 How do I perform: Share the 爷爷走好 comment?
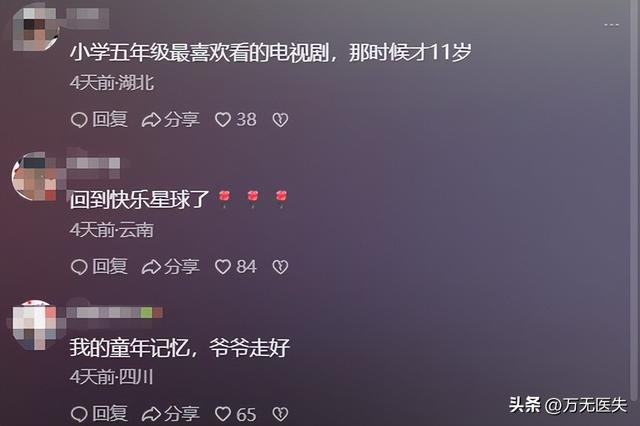click(171, 414)
